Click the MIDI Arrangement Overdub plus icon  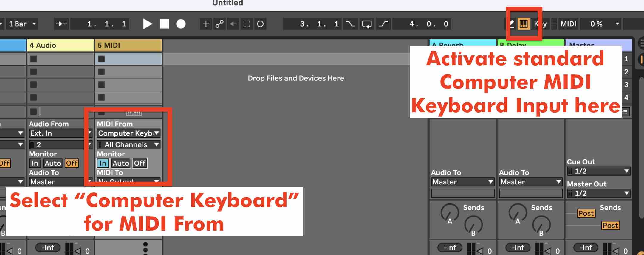coord(206,24)
